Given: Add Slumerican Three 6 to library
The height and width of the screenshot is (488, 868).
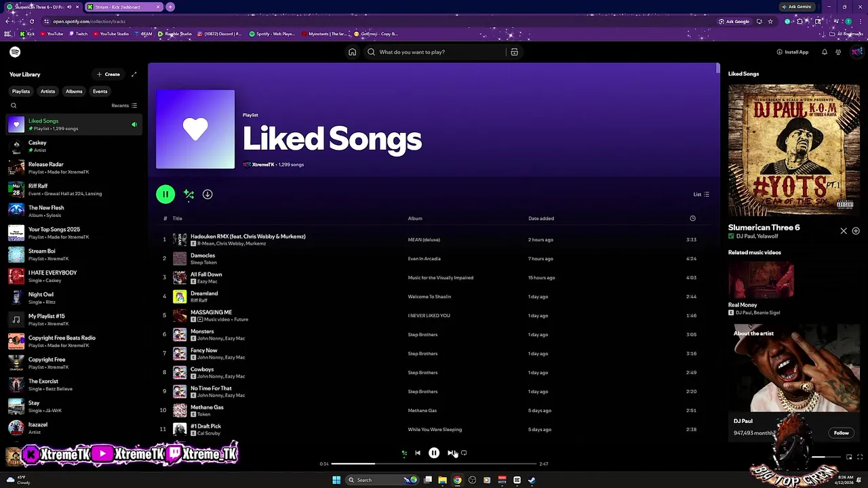Looking at the screenshot, I should [x=856, y=231].
